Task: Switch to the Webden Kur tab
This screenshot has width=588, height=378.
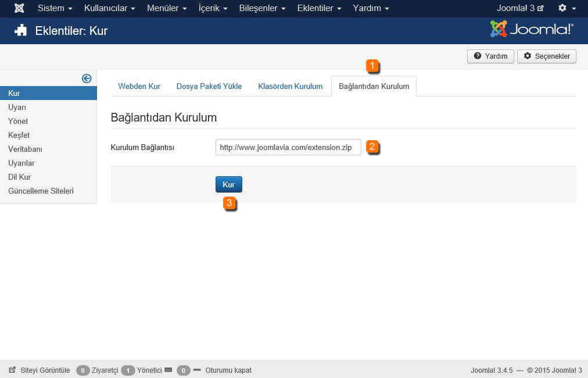Action: pyautogui.click(x=139, y=86)
